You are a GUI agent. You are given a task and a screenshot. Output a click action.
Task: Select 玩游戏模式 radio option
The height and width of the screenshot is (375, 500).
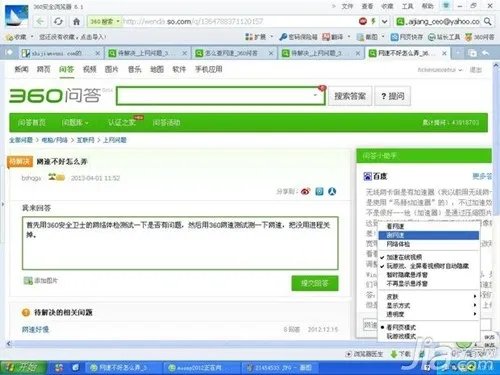click(401, 336)
